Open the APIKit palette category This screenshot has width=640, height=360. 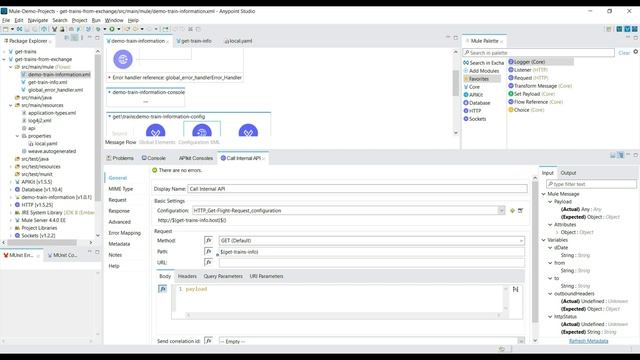(x=473, y=95)
